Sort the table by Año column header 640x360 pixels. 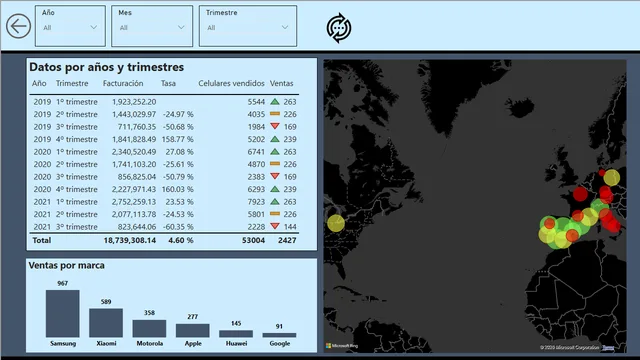pos(39,83)
